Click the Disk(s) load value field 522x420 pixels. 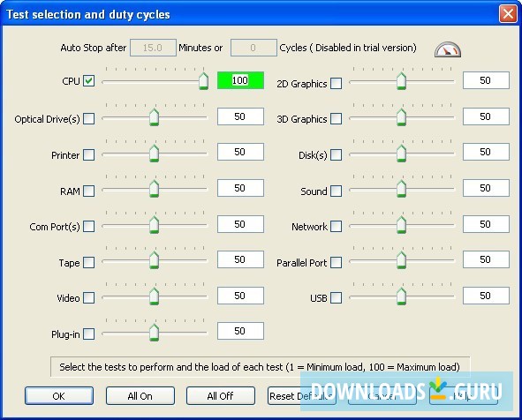(486, 152)
